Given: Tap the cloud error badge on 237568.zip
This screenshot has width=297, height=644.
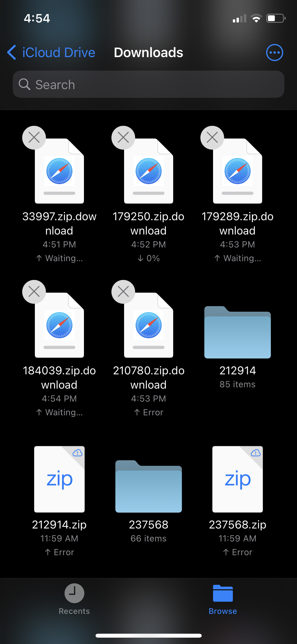Looking at the screenshot, I should (256, 453).
